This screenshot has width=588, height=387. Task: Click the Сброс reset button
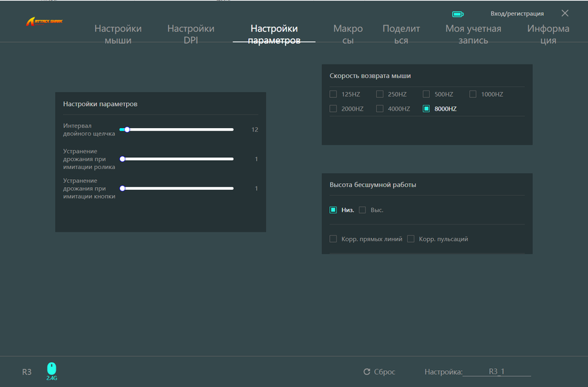click(384, 372)
